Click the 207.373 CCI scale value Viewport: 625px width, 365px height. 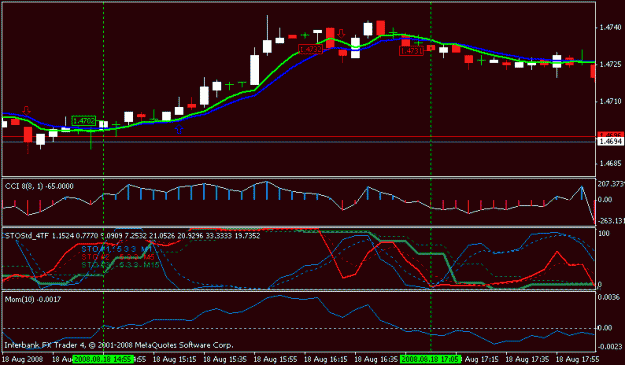coord(611,184)
